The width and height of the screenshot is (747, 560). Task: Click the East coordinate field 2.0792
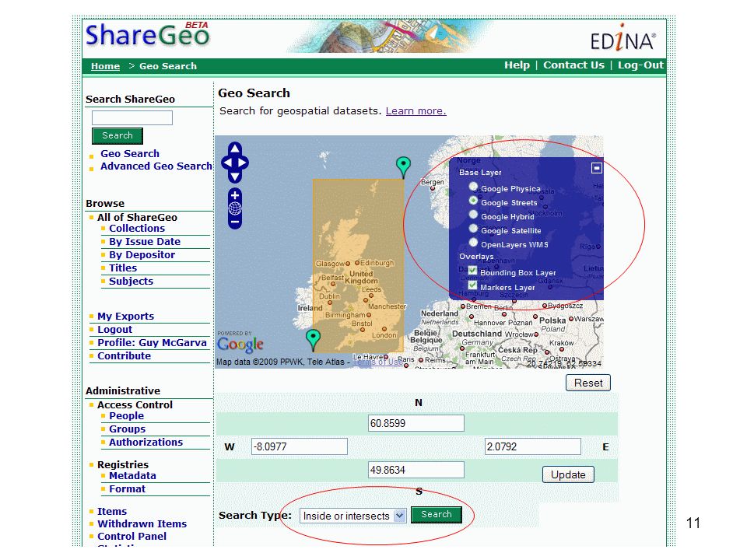532,446
